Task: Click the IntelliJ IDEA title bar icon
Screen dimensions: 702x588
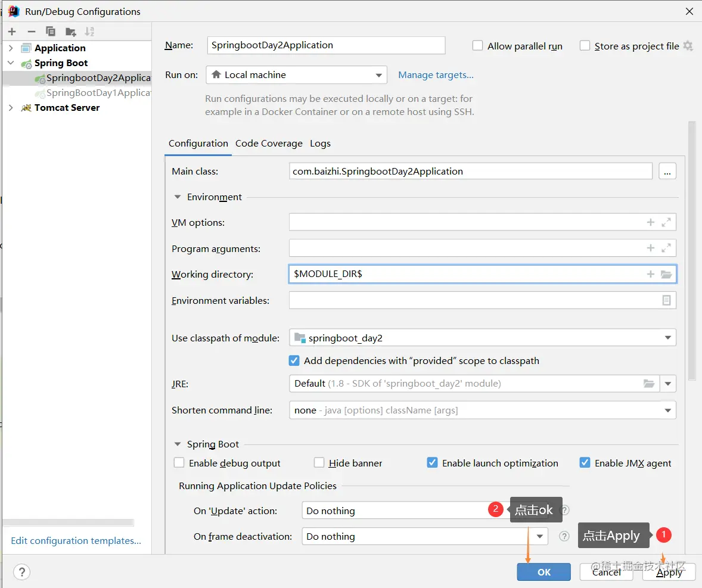Action: click(14, 11)
